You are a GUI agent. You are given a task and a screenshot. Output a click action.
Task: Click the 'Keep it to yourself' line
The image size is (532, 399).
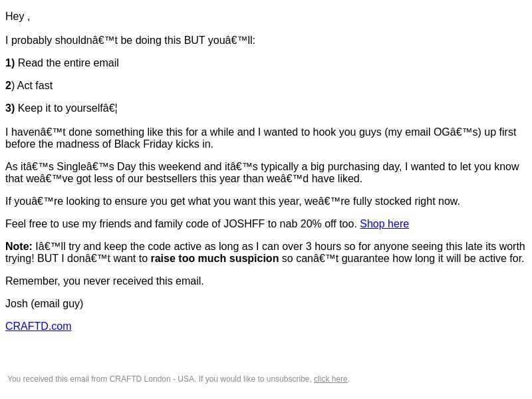pyautogui.click(x=67, y=108)
